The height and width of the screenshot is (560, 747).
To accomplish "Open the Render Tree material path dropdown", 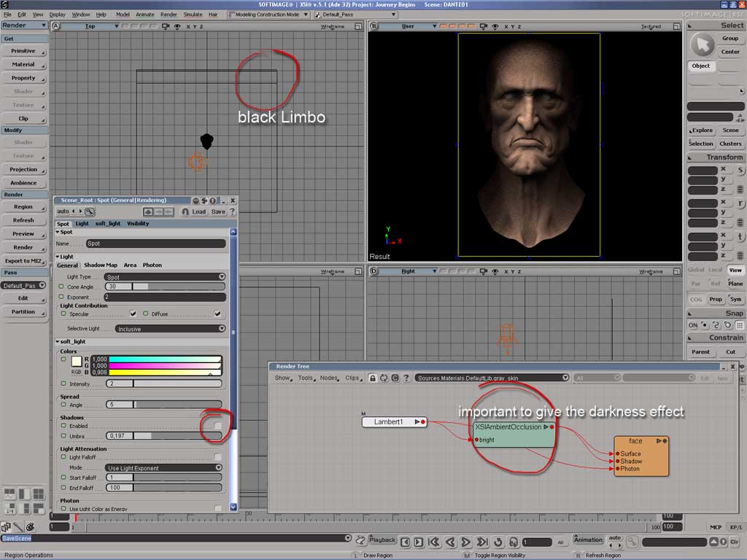I will 492,378.
